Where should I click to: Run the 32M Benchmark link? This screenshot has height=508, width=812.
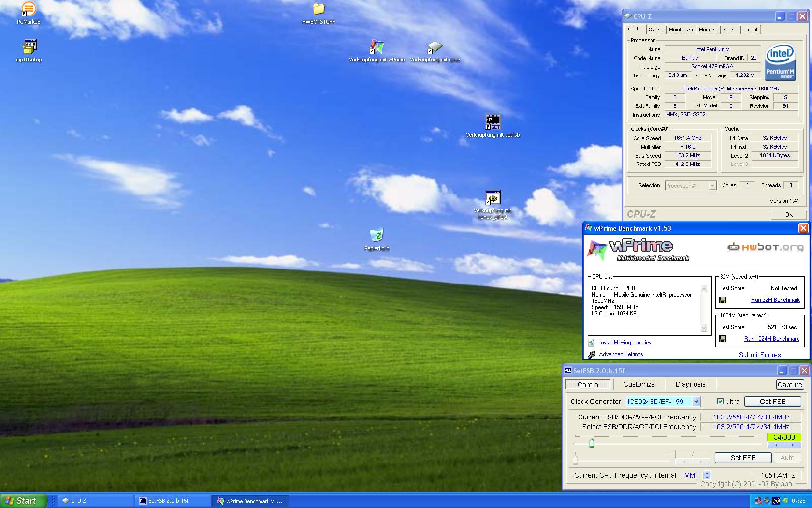click(775, 300)
